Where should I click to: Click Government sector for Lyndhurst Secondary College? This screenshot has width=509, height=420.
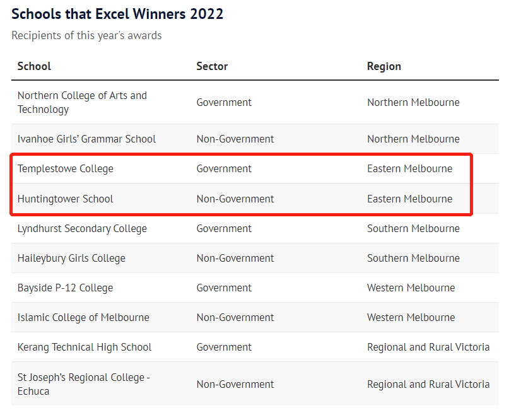click(224, 228)
